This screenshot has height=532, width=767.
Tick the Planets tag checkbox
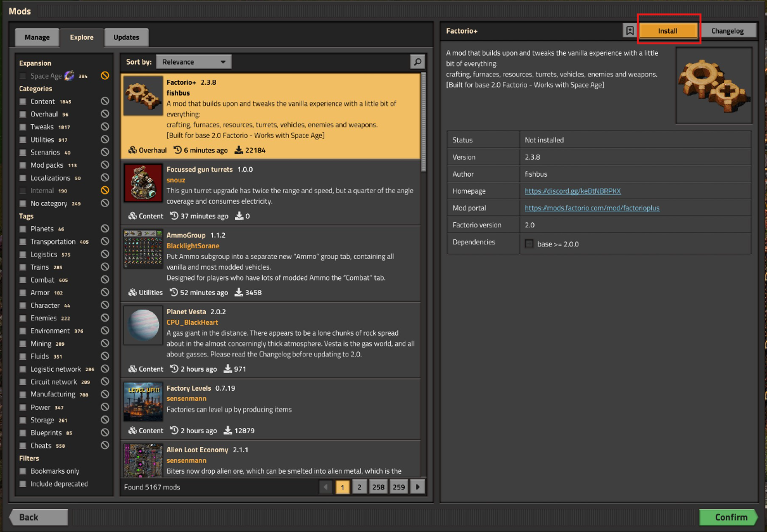click(x=23, y=229)
